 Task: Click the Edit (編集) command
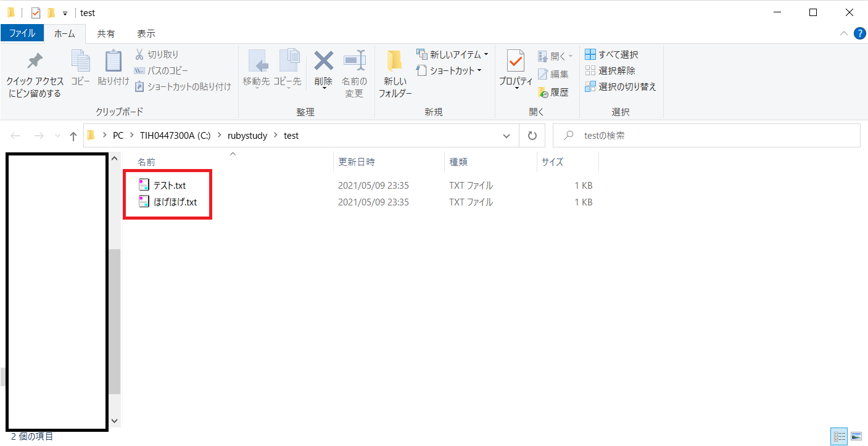click(x=553, y=74)
